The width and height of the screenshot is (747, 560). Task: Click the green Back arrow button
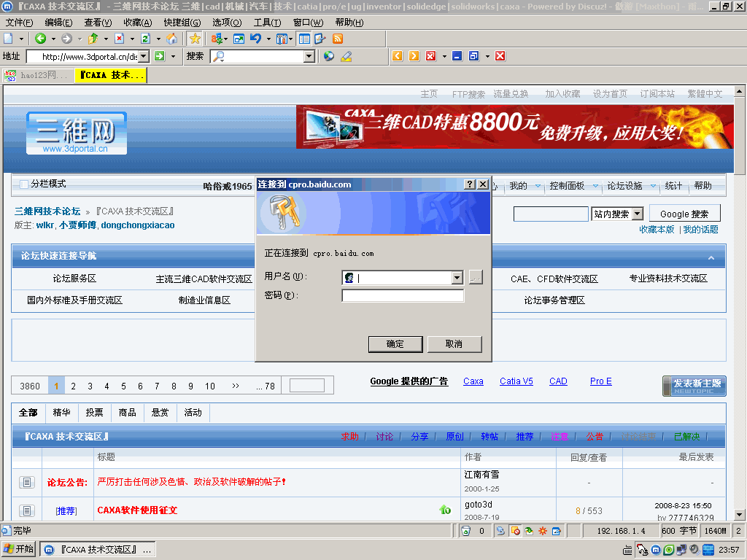41,39
